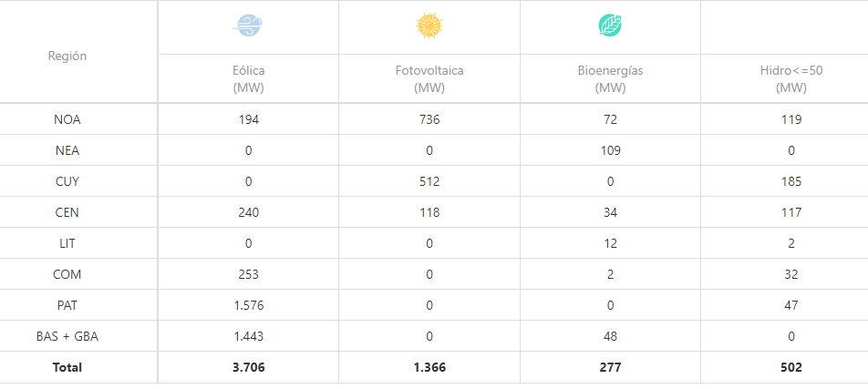Image resolution: width=868 pixels, height=389 pixels.
Task: Click the total Hidro value 502
Action: point(790,367)
